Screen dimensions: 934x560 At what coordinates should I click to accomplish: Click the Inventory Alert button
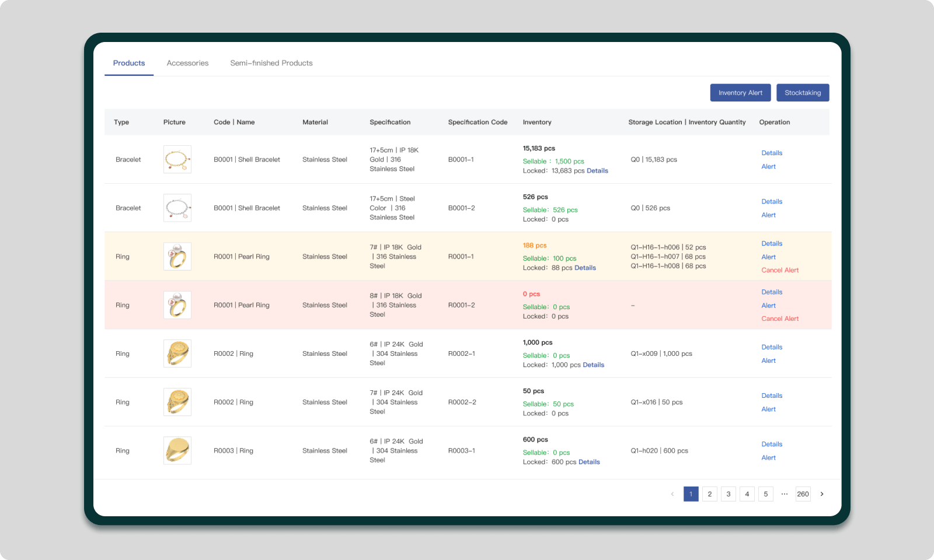(x=740, y=93)
